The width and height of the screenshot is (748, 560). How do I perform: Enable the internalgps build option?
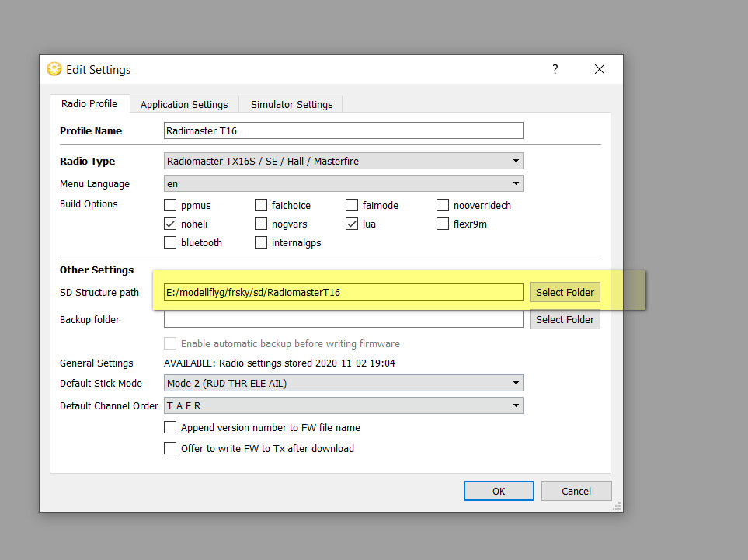(261, 242)
